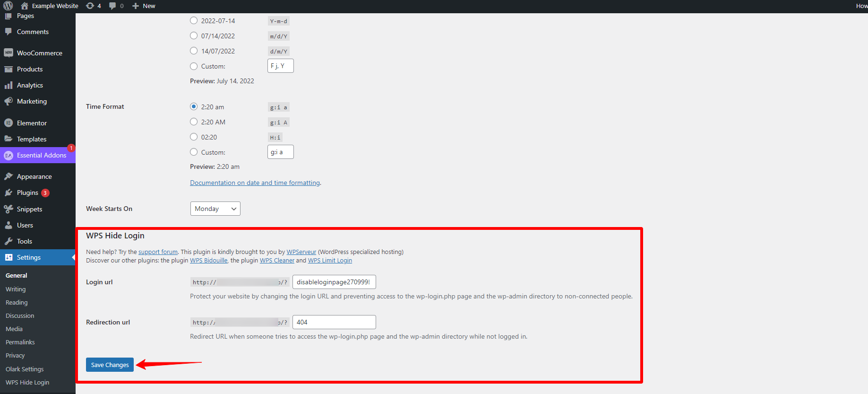Click the WordPress logo icon

pos(8,6)
